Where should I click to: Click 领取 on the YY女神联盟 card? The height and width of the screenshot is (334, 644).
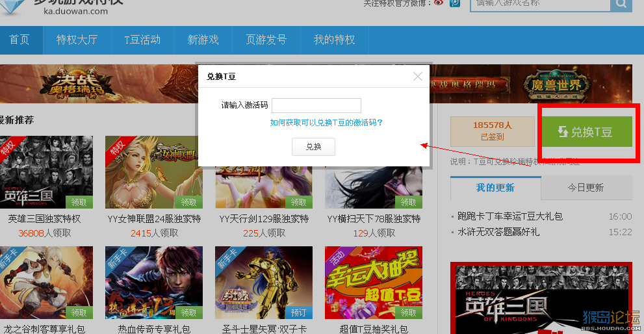189,202
